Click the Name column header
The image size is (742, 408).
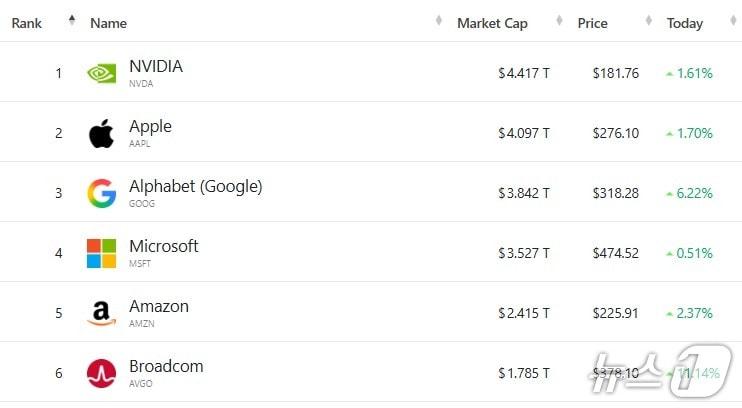click(108, 23)
